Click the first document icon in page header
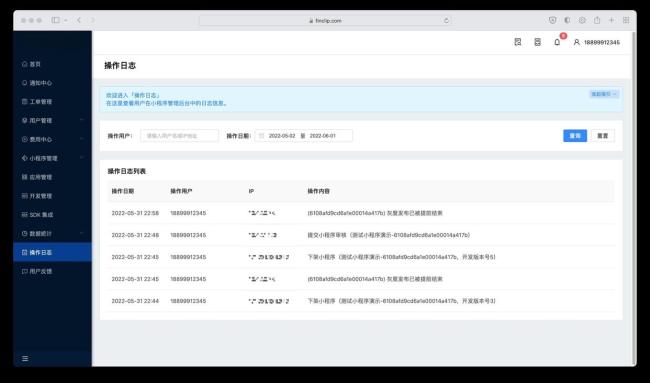Image resolution: width=650 pixels, height=383 pixels. point(518,42)
